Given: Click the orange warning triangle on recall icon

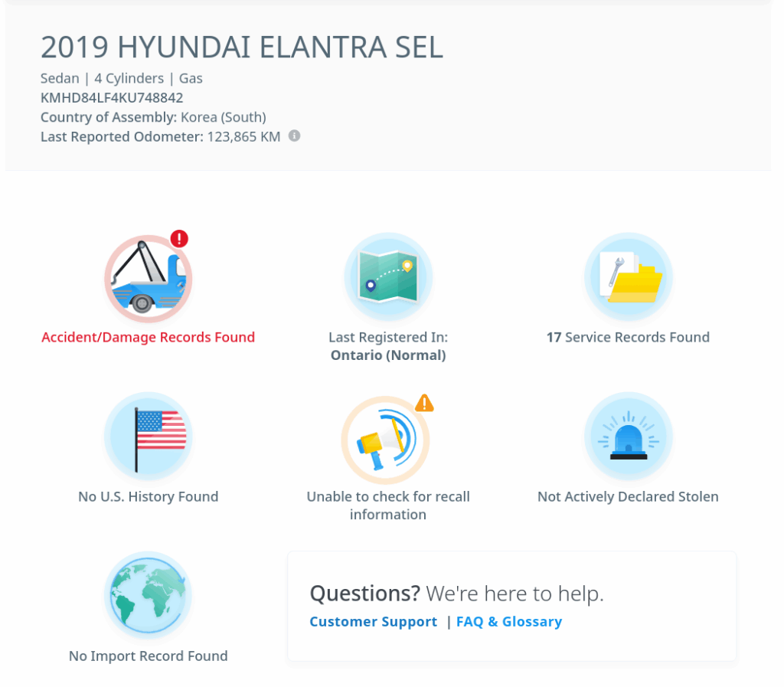Looking at the screenshot, I should tap(424, 403).
